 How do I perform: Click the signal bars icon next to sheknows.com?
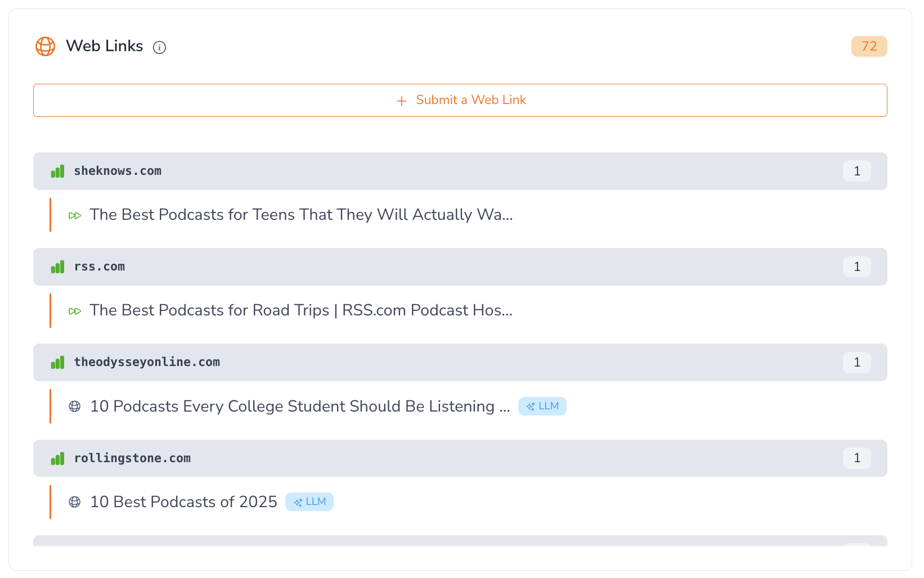click(x=57, y=171)
